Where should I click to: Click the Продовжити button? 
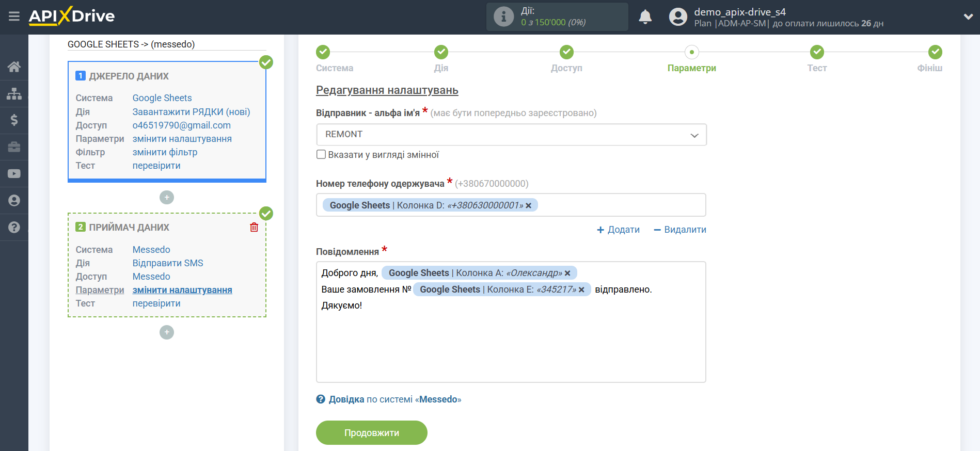pyautogui.click(x=372, y=432)
